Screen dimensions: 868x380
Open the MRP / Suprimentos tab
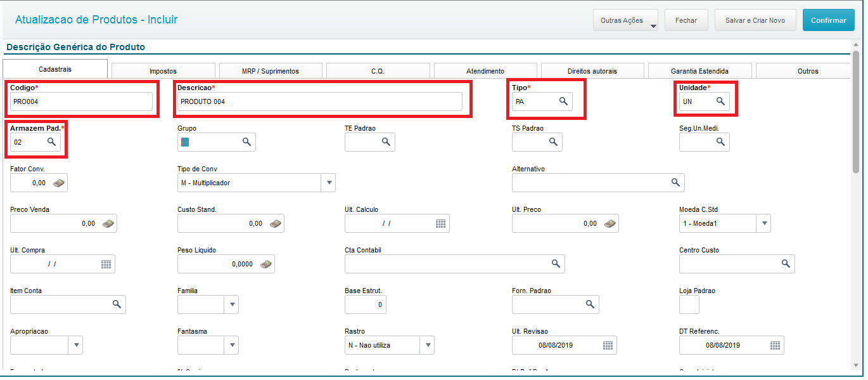tap(270, 71)
